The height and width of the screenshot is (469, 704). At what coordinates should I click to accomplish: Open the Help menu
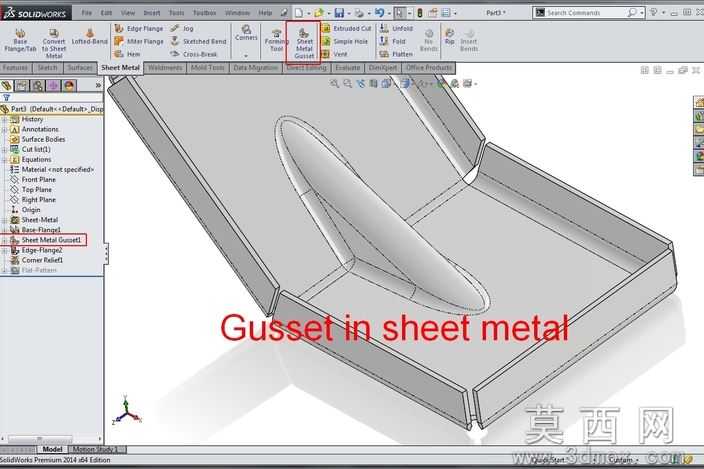point(265,13)
